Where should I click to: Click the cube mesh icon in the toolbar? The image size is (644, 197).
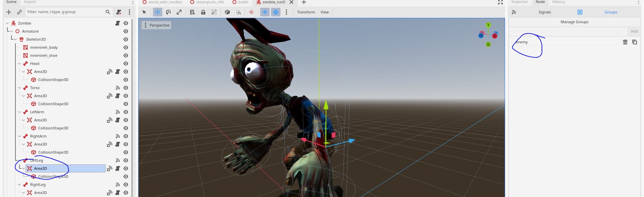pos(227,12)
